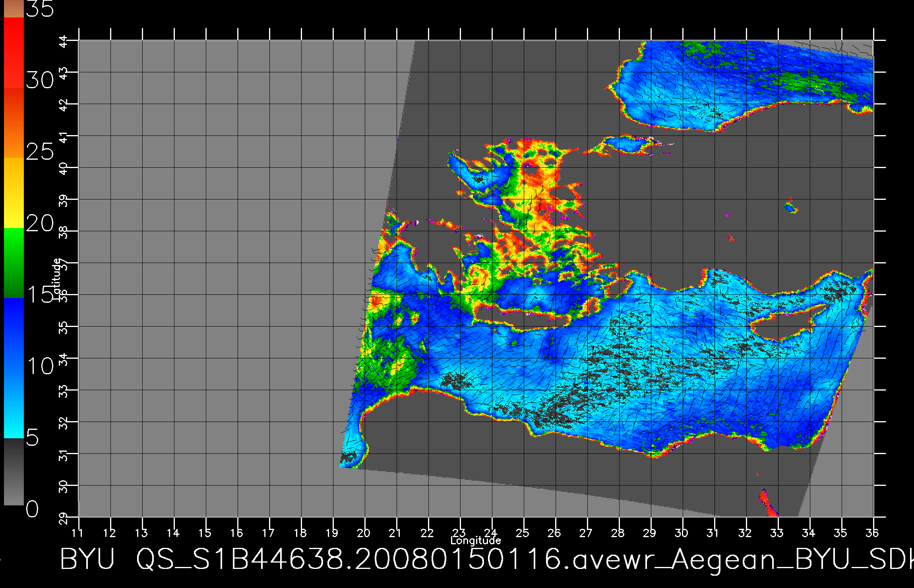Click longitude tick label 11
This screenshot has width=914, height=588.
(x=77, y=533)
